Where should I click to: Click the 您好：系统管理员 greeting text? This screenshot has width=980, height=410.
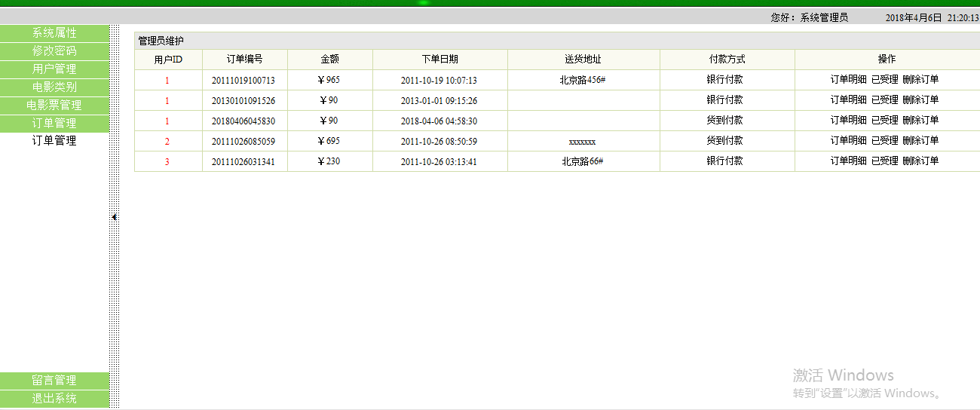coord(809,17)
